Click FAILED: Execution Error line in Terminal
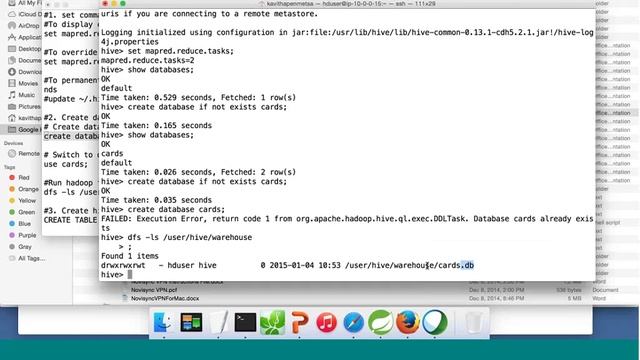This screenshot has width=640, height=360. [347, 219]
